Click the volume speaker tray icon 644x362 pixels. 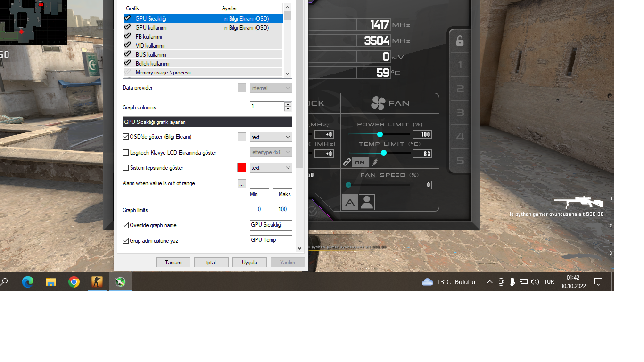[x=535, y=282]
